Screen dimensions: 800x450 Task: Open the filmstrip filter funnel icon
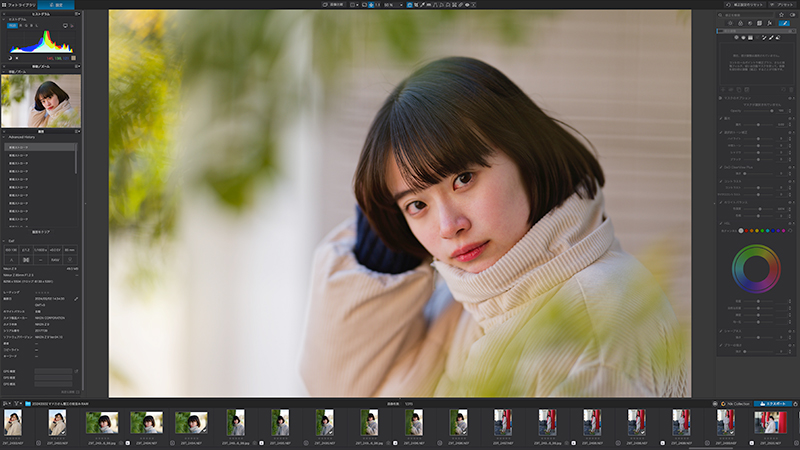click(x=16, y=404)
